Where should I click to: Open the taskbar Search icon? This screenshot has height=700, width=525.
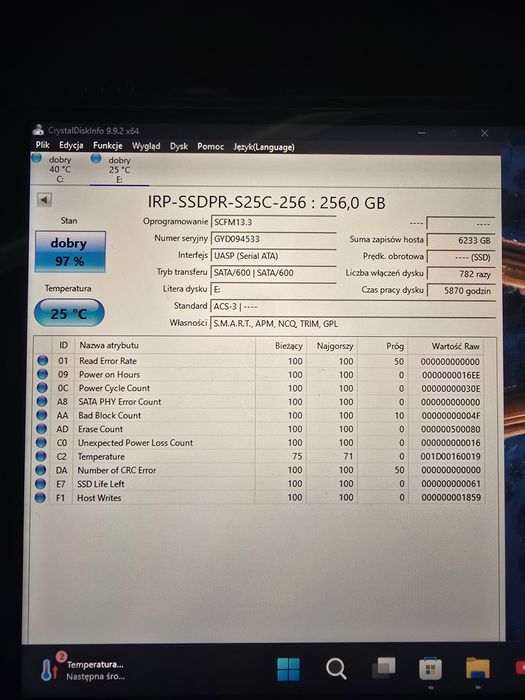336,669
